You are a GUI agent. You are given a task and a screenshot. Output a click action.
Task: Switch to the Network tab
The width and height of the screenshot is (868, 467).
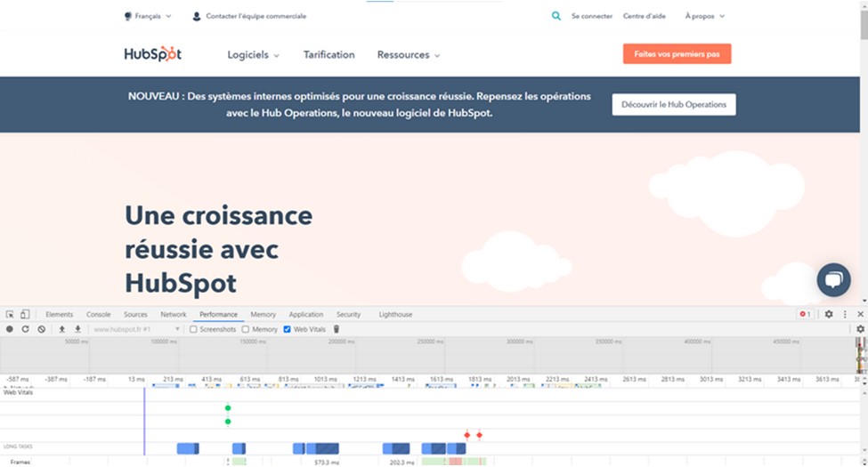(x=173, y=314)
